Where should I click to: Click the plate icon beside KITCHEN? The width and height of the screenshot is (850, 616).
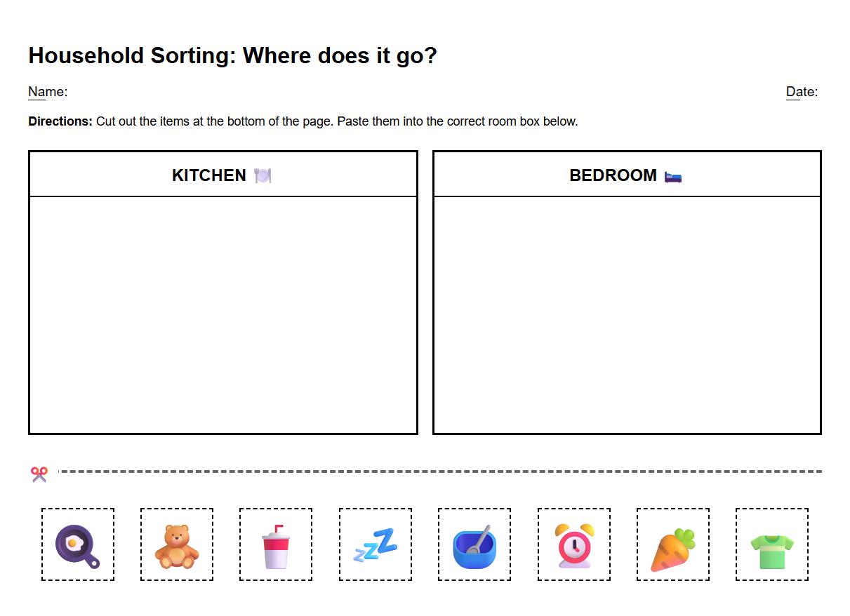(263, 175)
